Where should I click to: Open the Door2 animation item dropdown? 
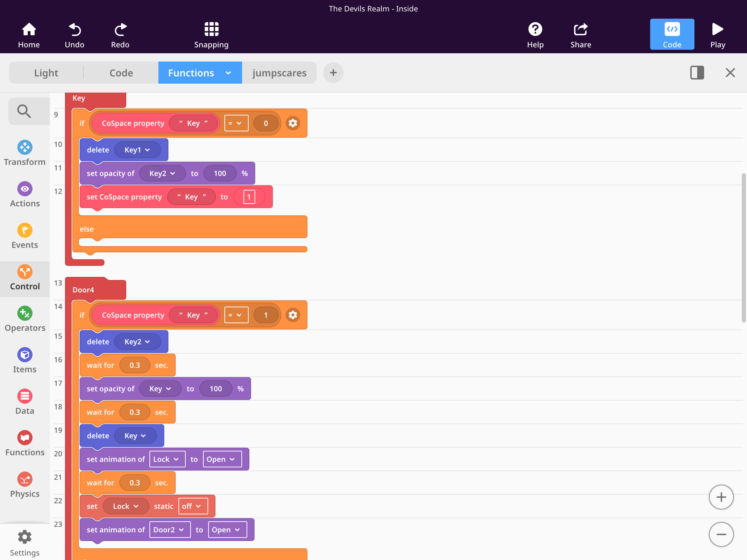pyautogui.click(x=169, y=530)
